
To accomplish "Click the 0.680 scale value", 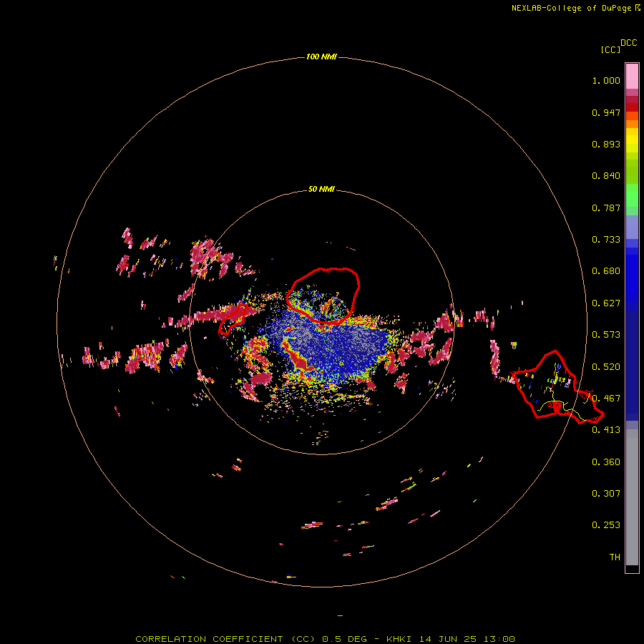I will tap(606, 271).
